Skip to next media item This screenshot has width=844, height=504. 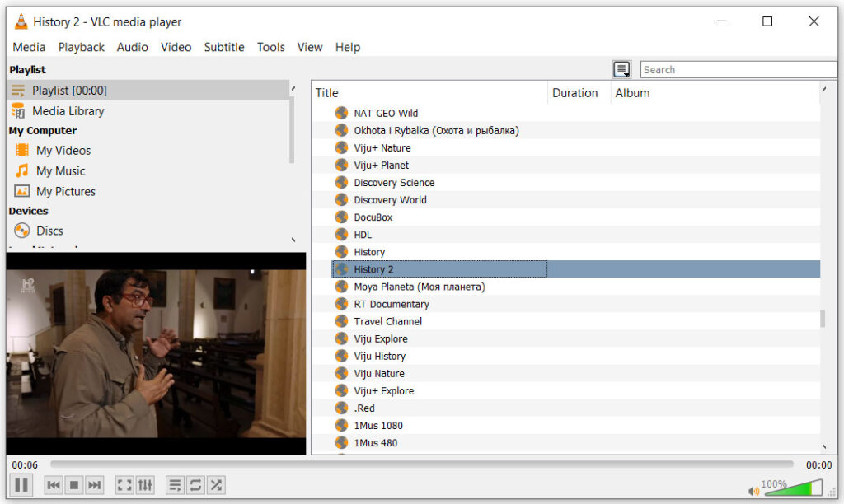click(95, 485)
